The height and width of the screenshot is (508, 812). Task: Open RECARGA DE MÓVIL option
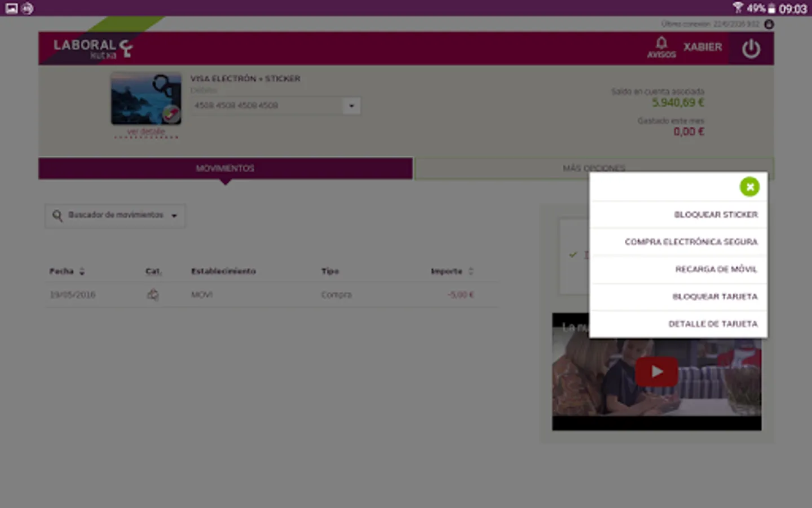pyautogui.click(x=678, y=269)
